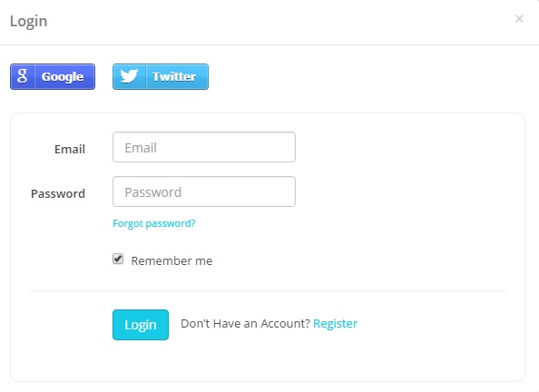Submit the form with the Login button
The image size is (539, 392).
[x=141, y=325]
